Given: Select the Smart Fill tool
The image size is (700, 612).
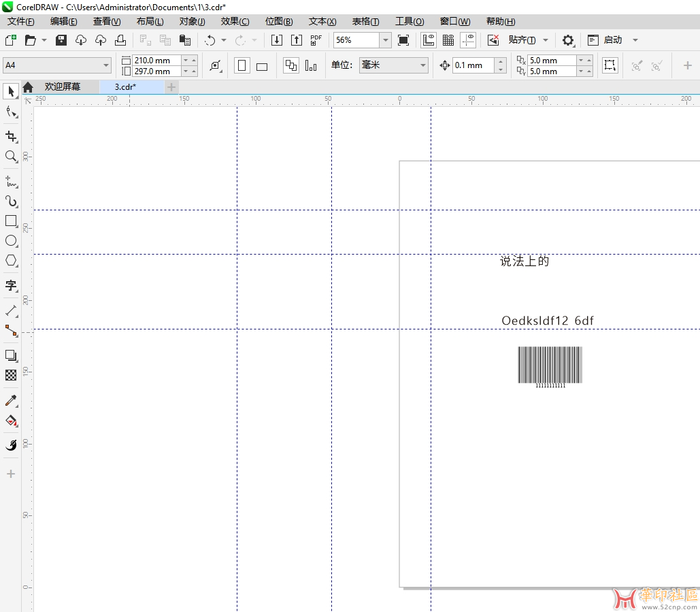Looking at the screenshot, I should pos(11,445).
